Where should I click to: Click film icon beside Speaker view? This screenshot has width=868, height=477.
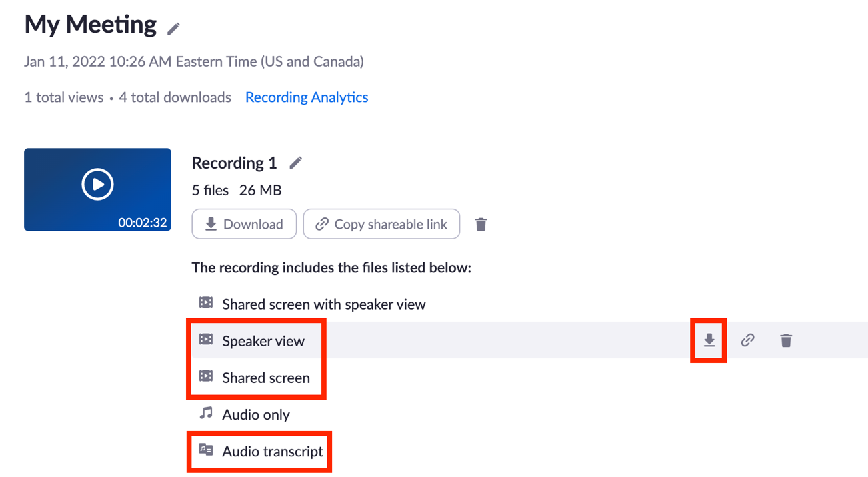tap(206, 340)
